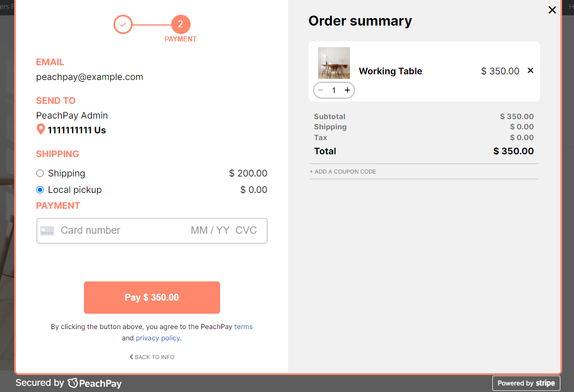Image resolution: width=574 pixels, height=392 pixels.
Task: Click the Pay $ 350.00 button
Action: click(152, 298)
